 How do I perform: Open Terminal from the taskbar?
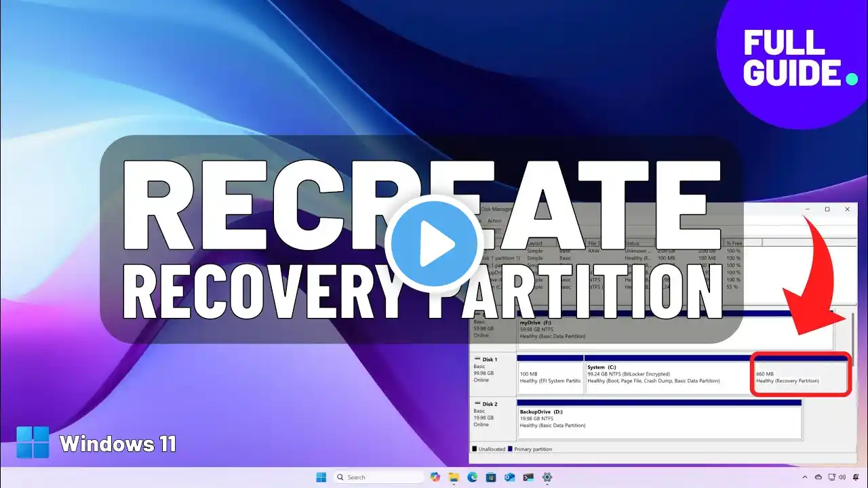tap(528, 477)
